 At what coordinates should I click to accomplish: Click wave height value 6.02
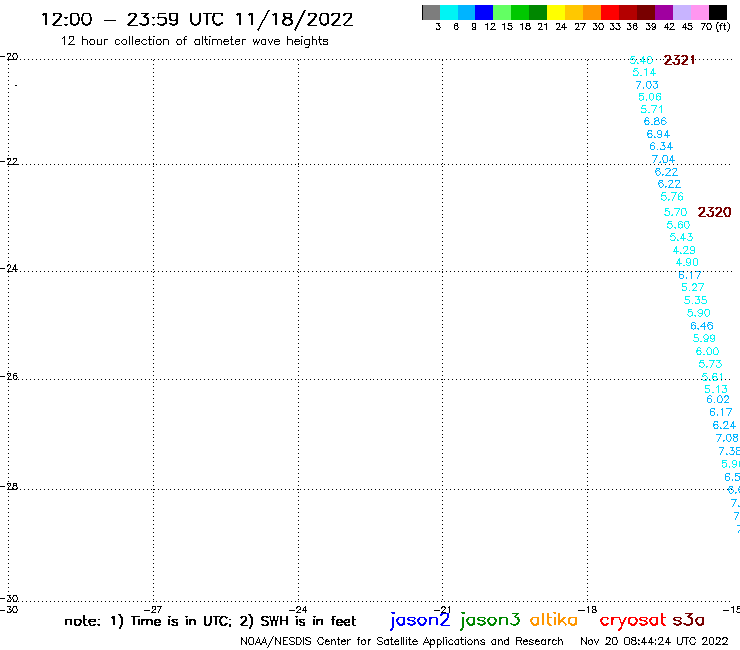pos(718,399)
